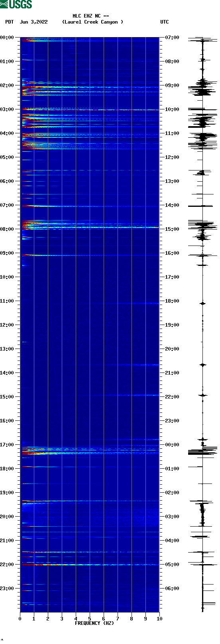Screen dimensions: 220x644
Task: Click the UTC time label '05:00'
Action: coord(172,565)
